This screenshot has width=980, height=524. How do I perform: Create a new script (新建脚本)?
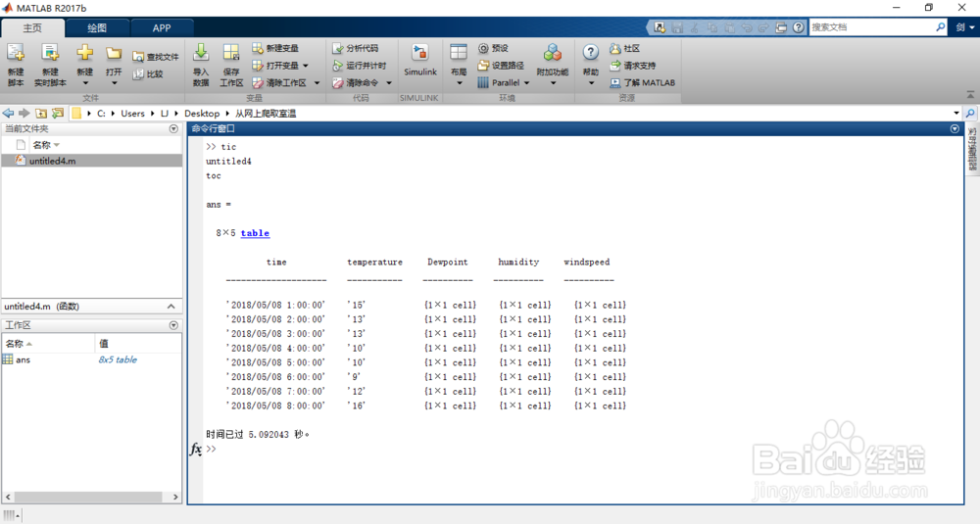click(16, 65)
